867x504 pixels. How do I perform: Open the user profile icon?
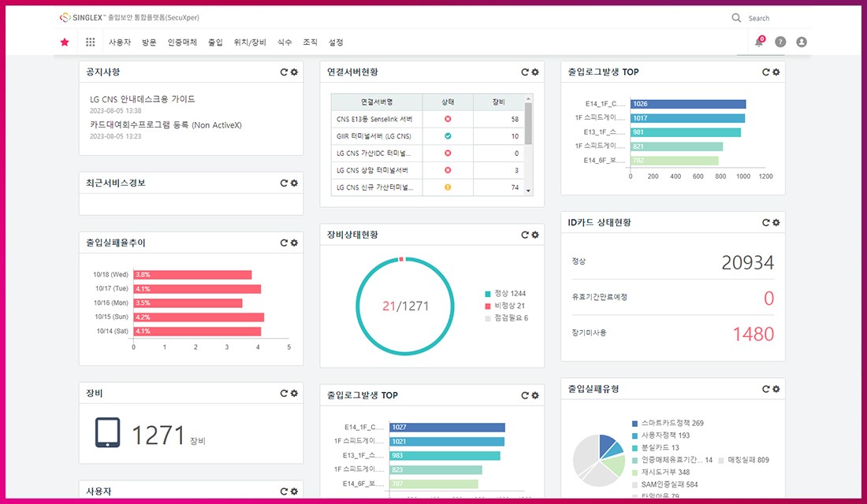point(802,43)
